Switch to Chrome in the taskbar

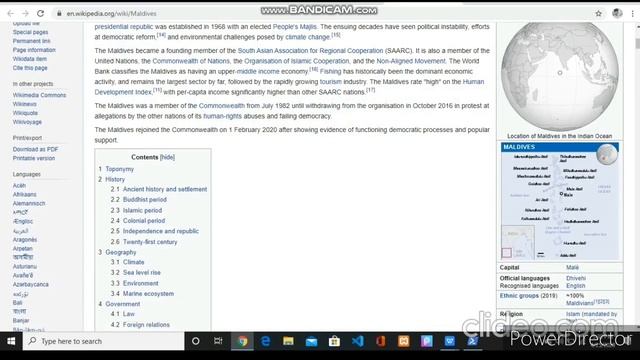tap(242, 341)
